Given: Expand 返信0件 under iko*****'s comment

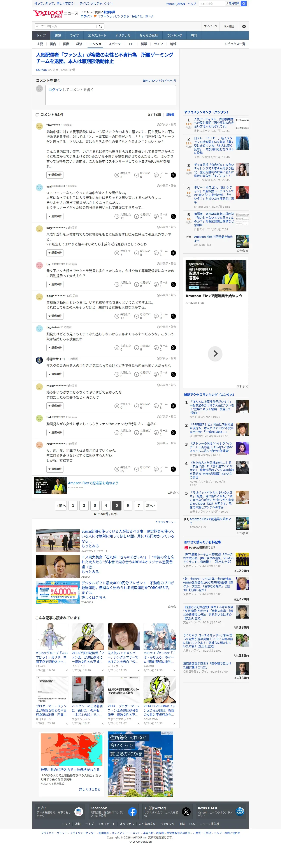Looking at the screenshot, I should (x=55, y=348).
